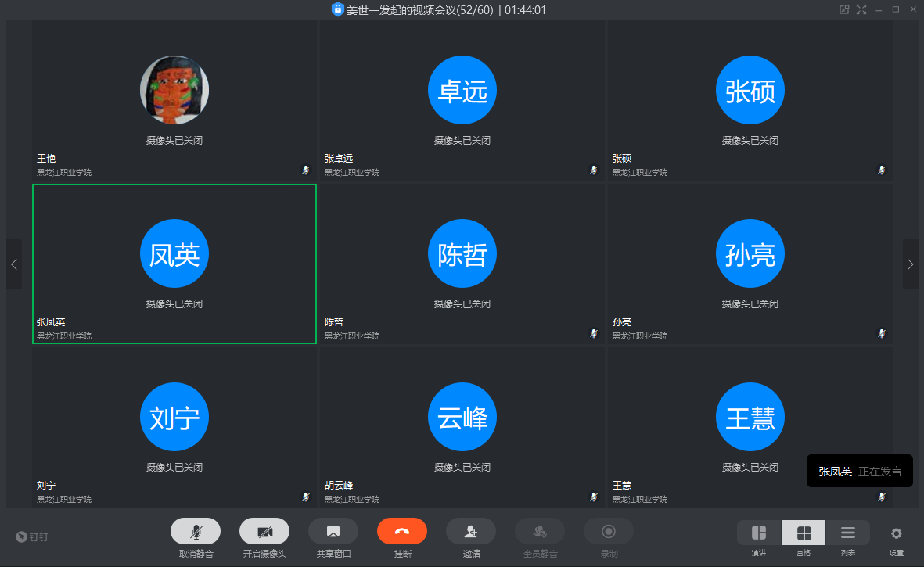The image size is (924, 567).
Task: Go to next page of participants
Action: 910,264
